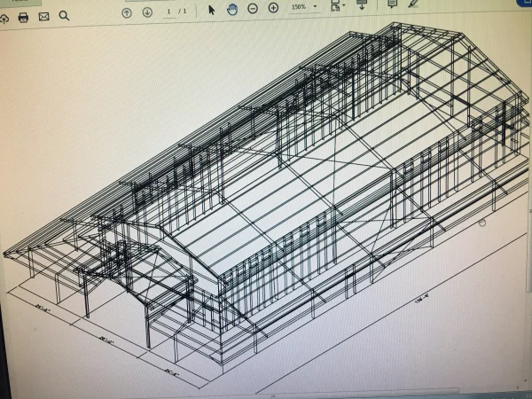Zoom out with minus button
This screenshot has height=399, width=532.
(253, 9)
